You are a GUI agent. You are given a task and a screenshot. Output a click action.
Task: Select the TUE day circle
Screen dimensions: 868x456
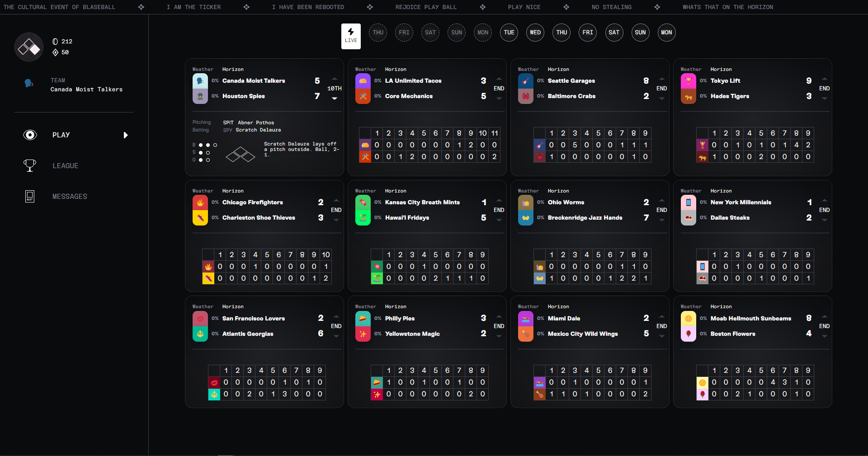(509, 33)
